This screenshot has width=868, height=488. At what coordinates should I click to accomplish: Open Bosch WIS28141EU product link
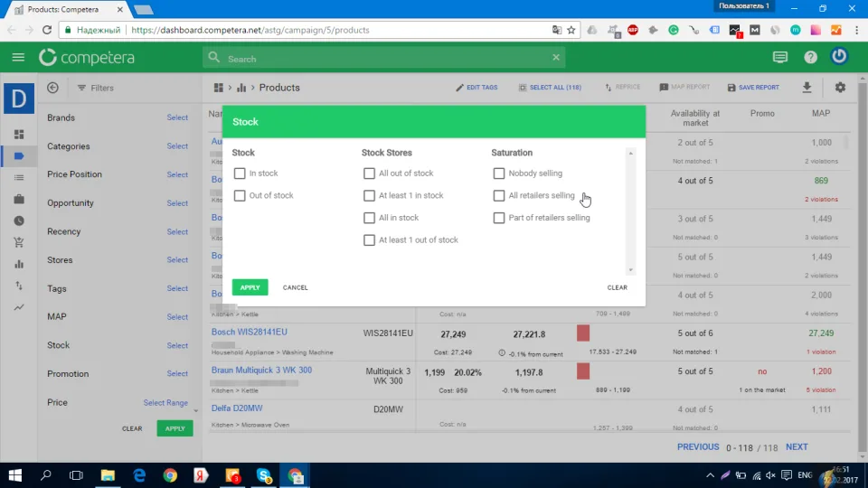pos(250,332)
